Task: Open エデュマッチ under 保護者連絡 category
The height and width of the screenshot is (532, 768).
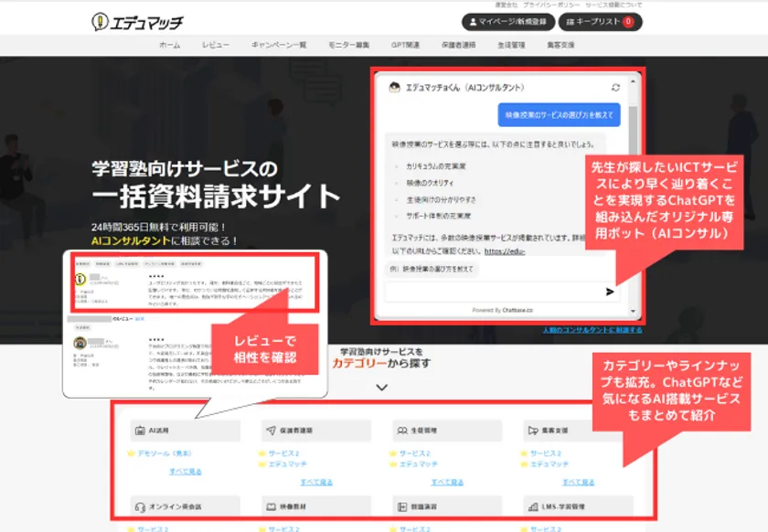Action: pyautogui.click(x=287, y=464)
